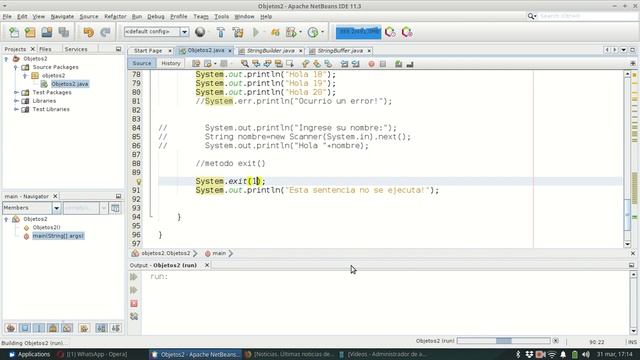Open the File menu
This screenshot has width=640, height=360.
click(7, 16)
